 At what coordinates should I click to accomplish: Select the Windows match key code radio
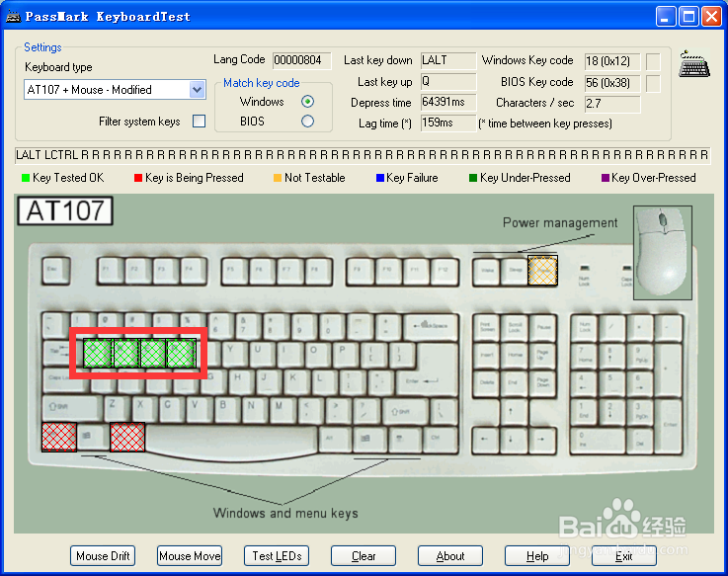307,101
